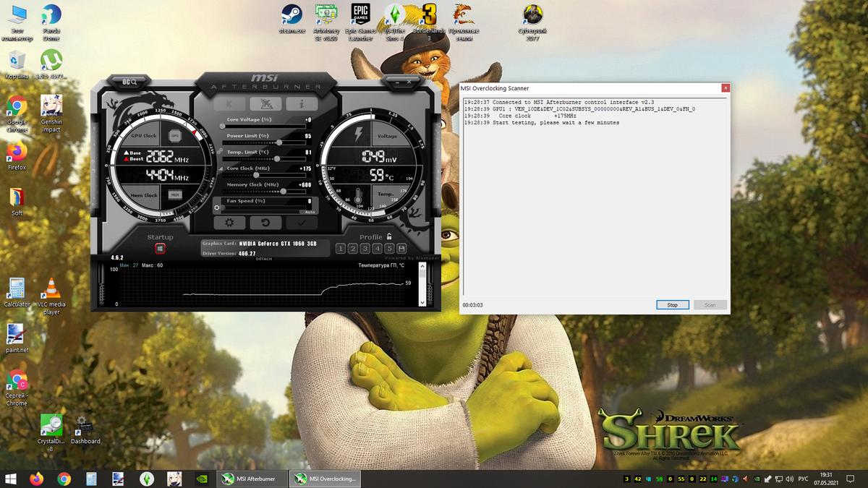Open Genshin Impact desktop icon
Viewport: 868px width, 488px height.
point(51,114)
